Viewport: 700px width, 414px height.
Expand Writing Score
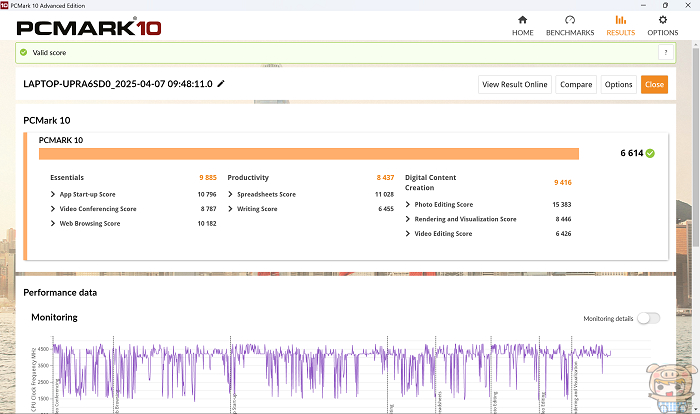[230, 209]
